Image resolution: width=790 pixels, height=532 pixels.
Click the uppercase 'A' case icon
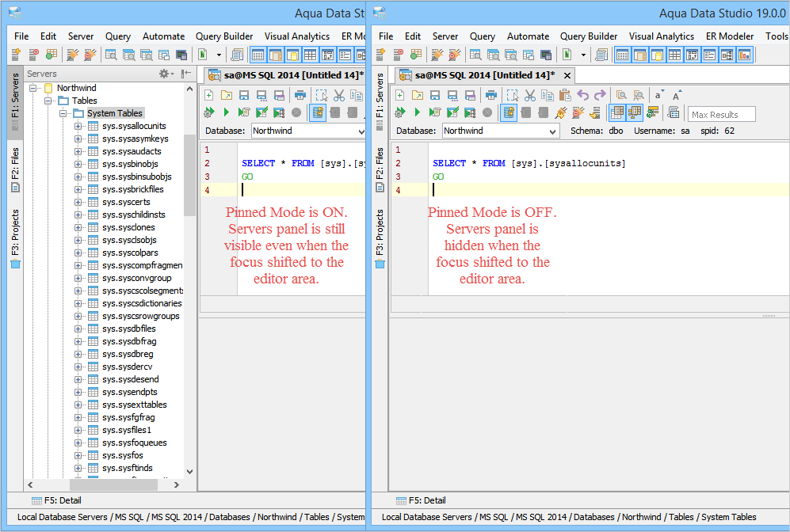pos(676,95)
